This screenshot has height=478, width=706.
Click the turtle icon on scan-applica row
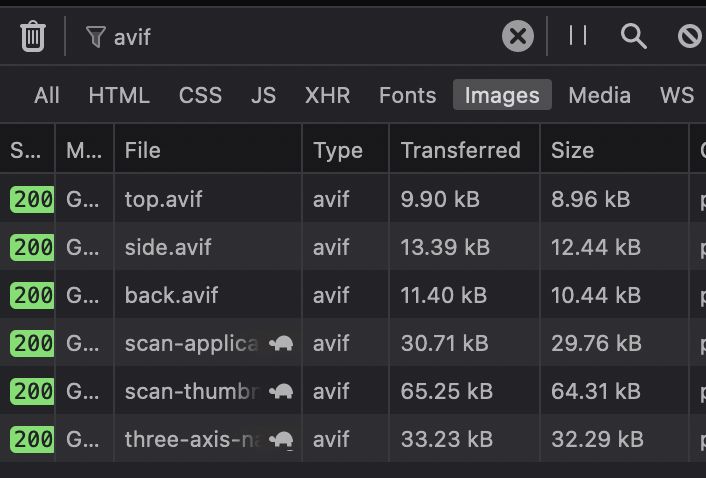281,344
